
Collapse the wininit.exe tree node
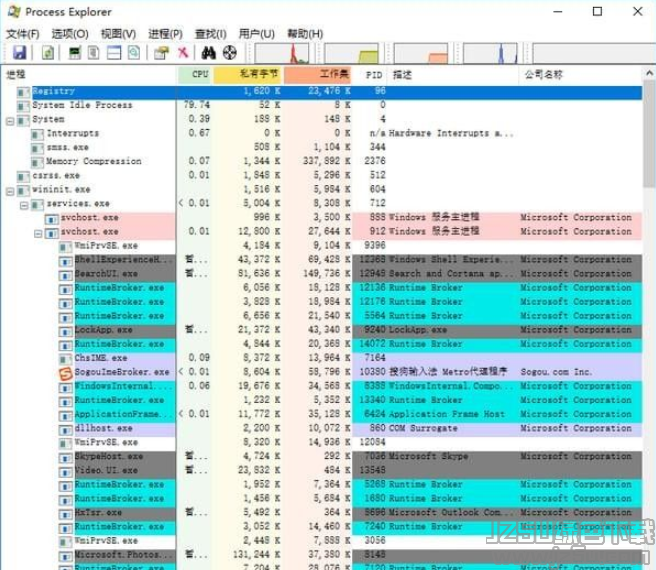click(x=10, y=192)
